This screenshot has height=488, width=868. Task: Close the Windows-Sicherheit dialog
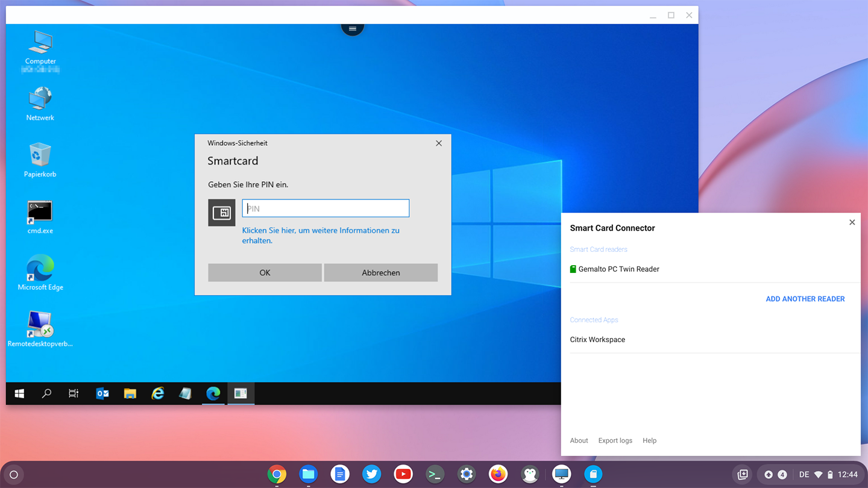[x=439, y=143]
